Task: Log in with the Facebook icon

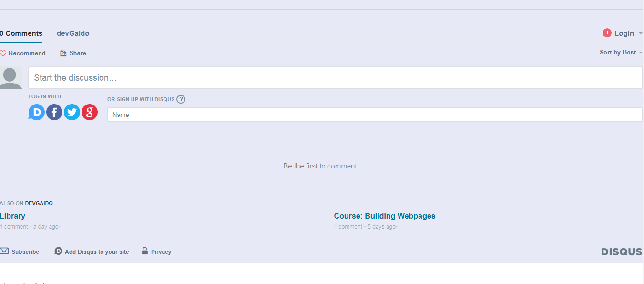Action: pos(54,112)
